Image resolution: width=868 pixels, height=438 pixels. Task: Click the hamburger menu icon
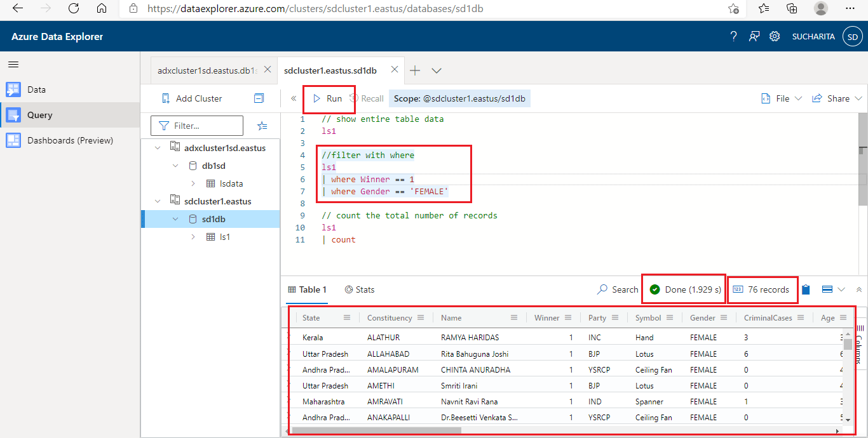13,65
